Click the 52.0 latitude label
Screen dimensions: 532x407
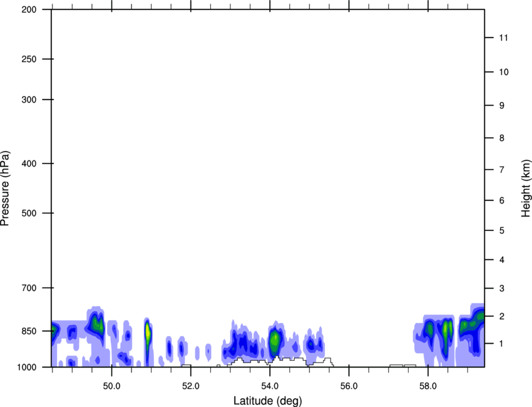tap(191, 386)
